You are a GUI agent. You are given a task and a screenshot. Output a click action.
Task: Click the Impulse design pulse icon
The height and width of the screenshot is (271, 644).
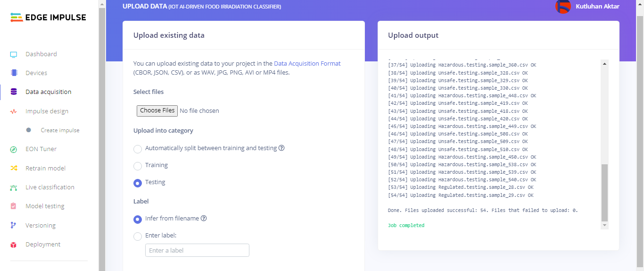click(14, 111)
